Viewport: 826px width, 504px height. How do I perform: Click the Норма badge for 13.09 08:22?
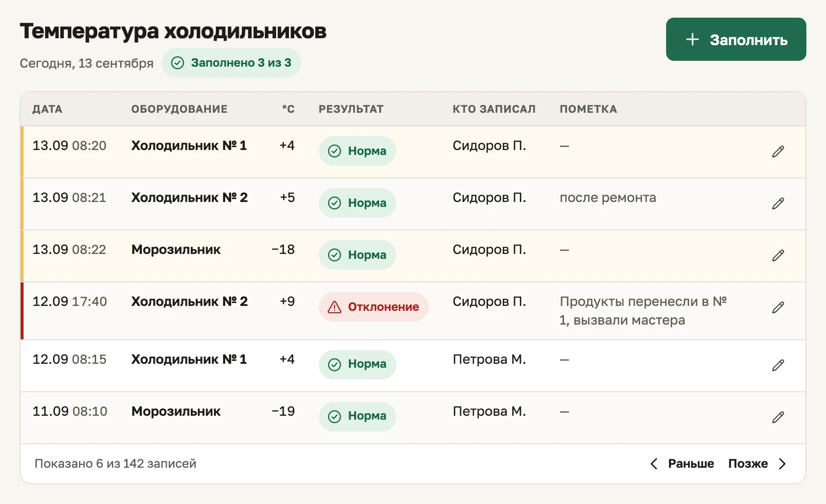[357, 255]
